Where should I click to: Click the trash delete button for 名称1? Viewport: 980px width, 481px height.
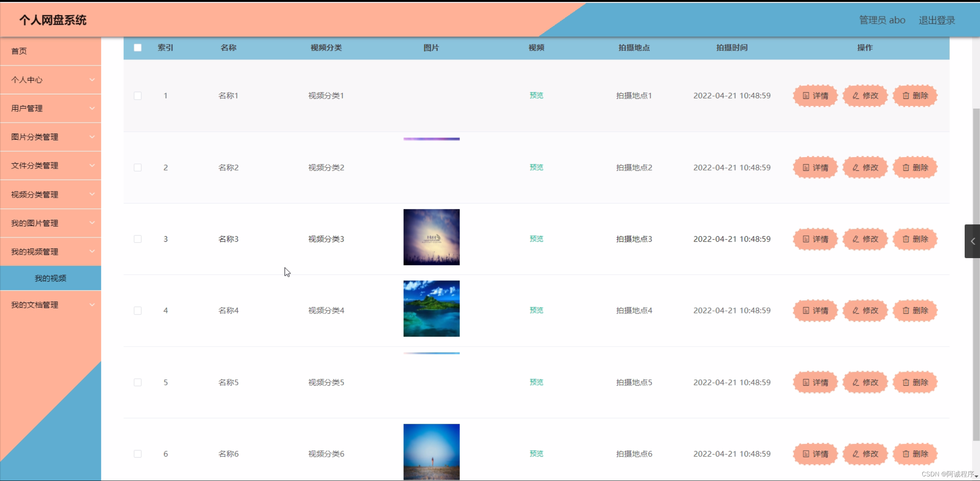915,96
